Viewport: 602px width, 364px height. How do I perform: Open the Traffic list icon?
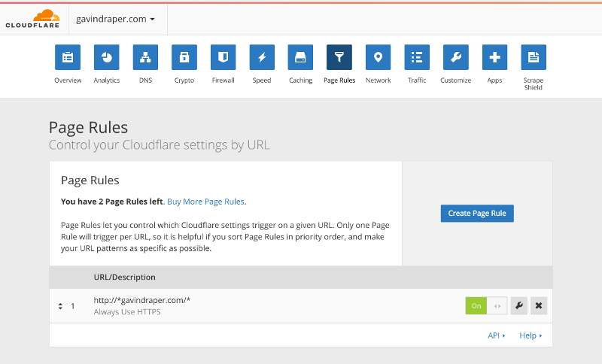click(x=417, y=57)
